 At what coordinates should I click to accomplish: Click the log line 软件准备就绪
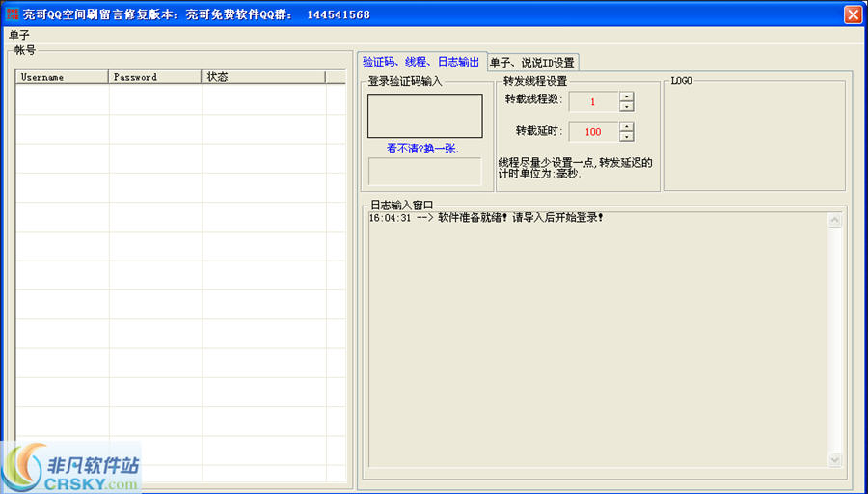pos(486,218)
